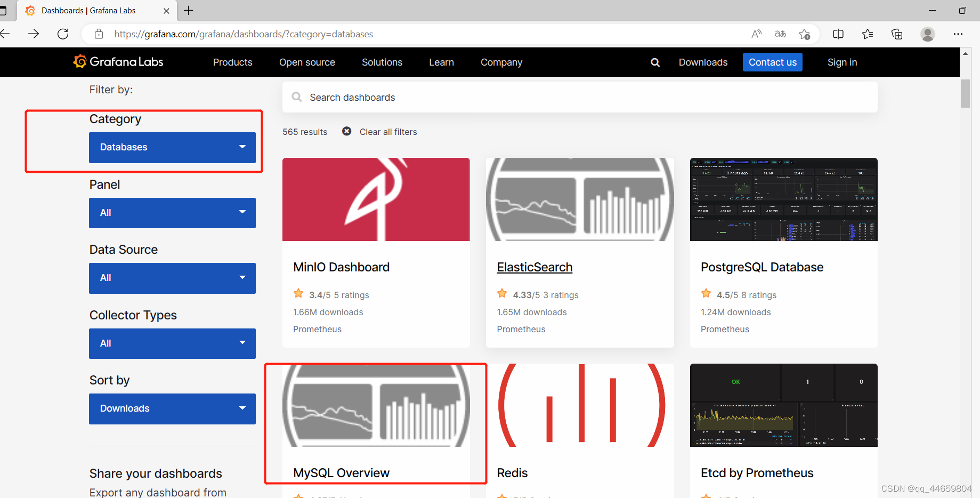The width and height of the screenshot is (980, 498).
Task: Click the site lock icon in the address bar
Action: coord(99,34)
